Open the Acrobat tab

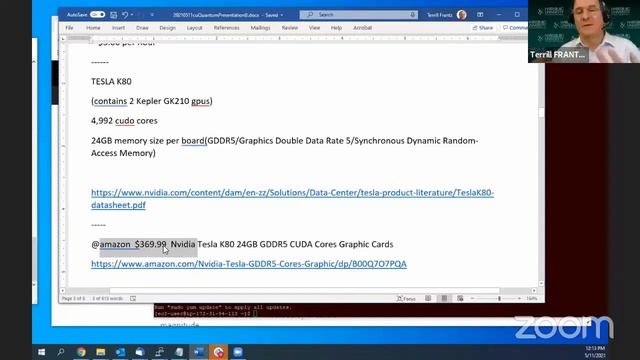coord(362,28)
